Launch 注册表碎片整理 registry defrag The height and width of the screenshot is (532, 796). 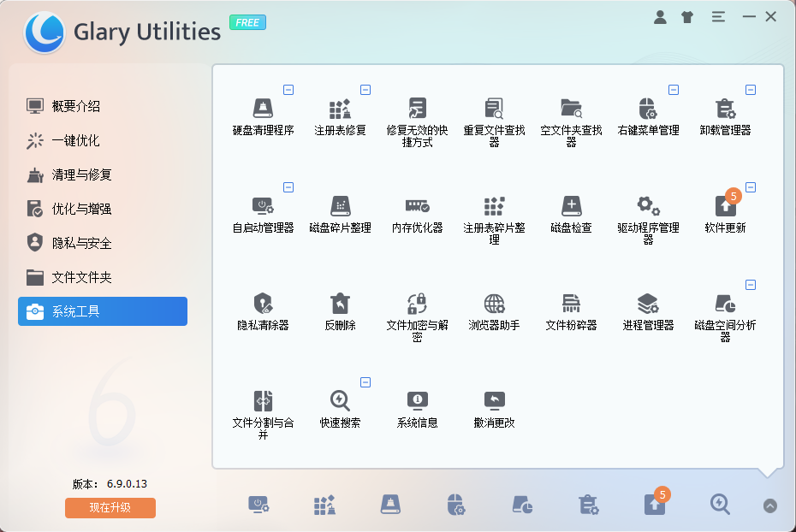495,220
